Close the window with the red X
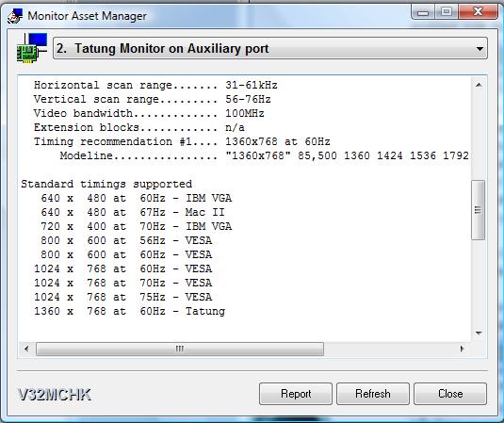504x423 pixels. (x=478, y=12)
